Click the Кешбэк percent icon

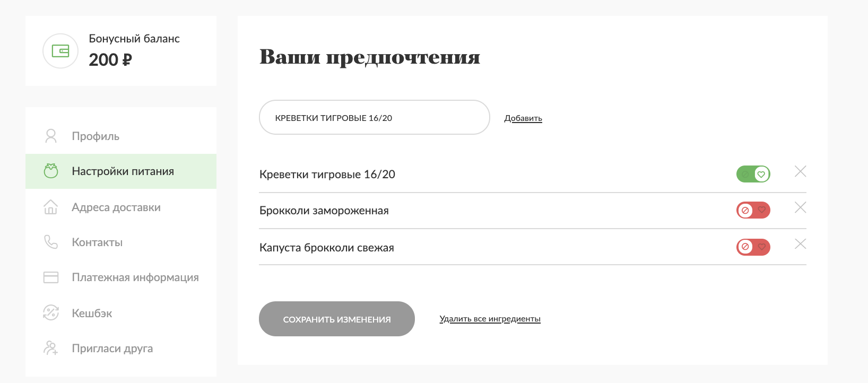click(x=51, y=312)
